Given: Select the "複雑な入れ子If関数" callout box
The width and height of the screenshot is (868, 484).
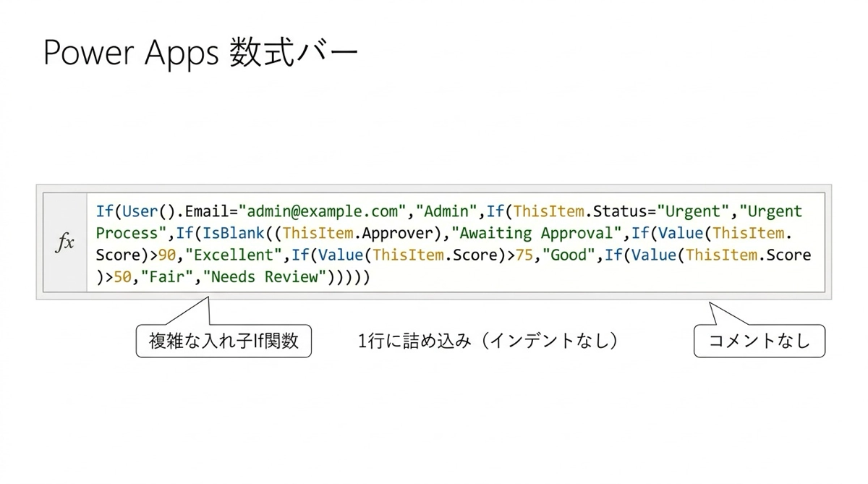Looking at the screenshot, I should coord(224,341).
